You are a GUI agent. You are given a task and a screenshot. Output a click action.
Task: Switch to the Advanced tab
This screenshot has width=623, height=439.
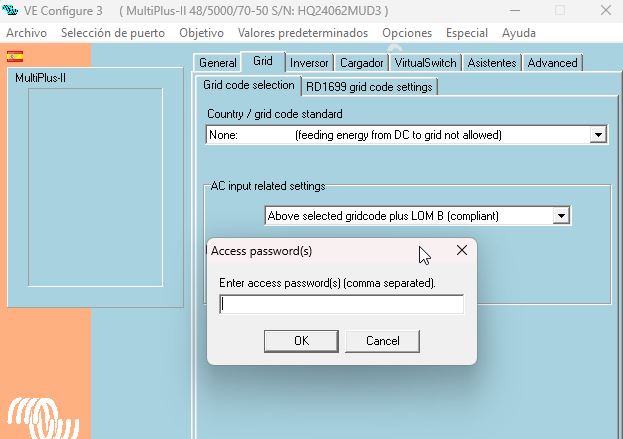pos(552,63)
